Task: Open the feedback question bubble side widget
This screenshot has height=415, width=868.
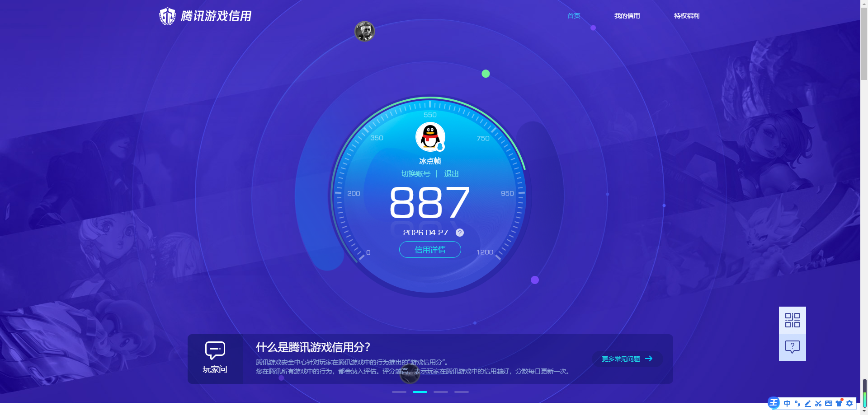Action: (x=793, y=347)
